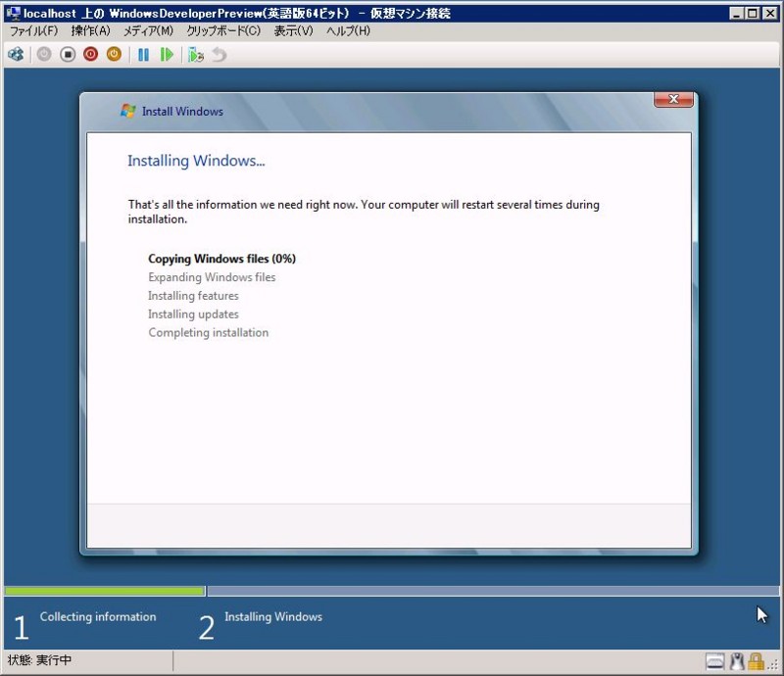The image size is (784, 676).
Task: Turn off the VM with the stop icon
Action: click(x=68, y=54)
